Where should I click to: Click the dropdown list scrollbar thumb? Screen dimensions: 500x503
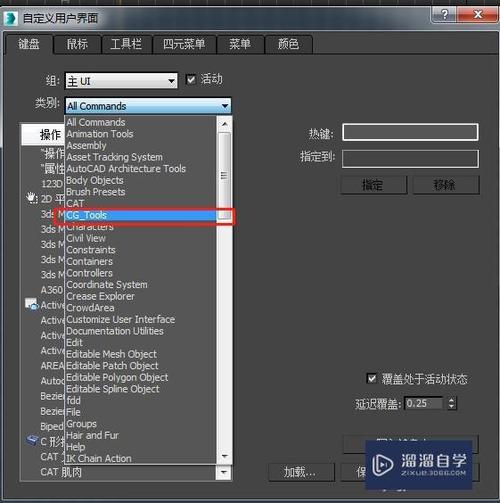coord(224,176)
